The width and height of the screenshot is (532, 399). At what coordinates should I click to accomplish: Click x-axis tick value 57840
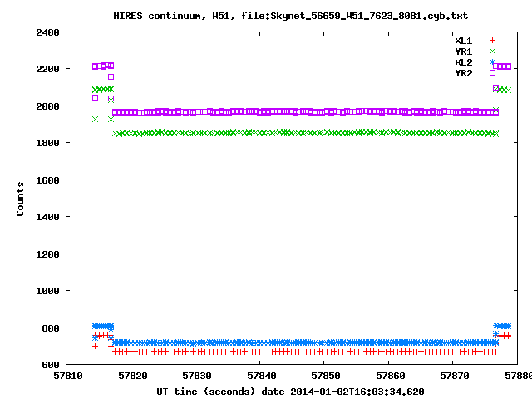[262, 376]
